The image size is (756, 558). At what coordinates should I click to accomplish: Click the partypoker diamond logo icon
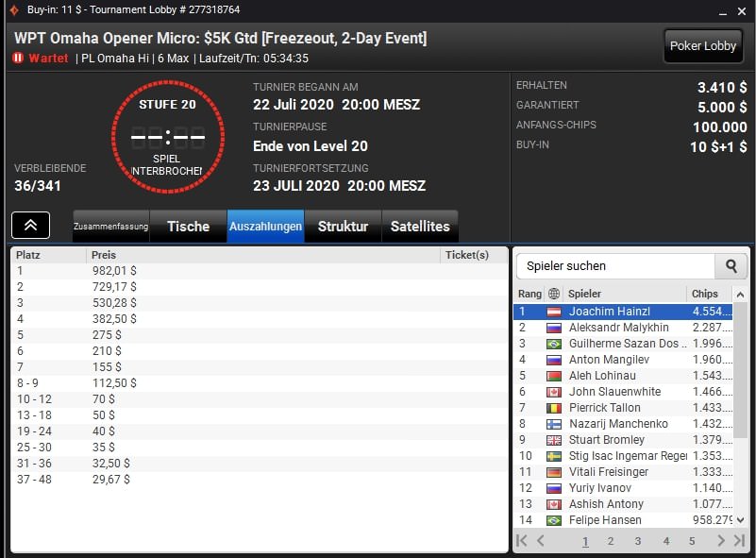[x=14, y=9]
